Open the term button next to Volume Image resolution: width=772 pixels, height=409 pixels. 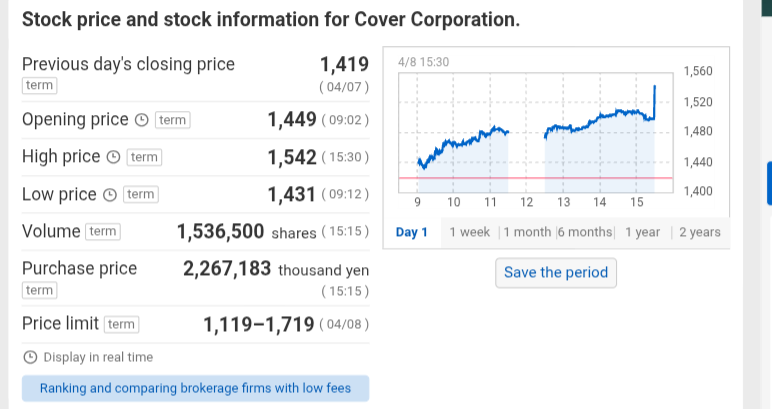coord(103,231)
